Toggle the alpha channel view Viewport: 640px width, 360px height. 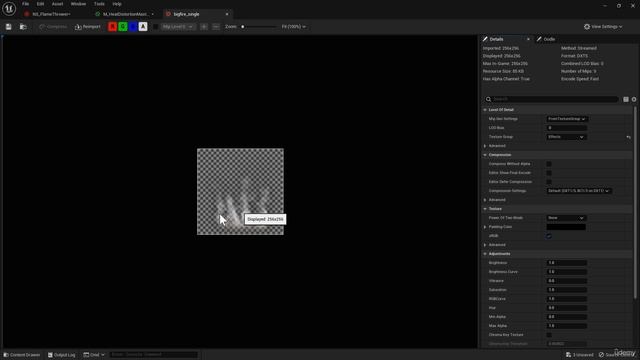coord(143,27)
